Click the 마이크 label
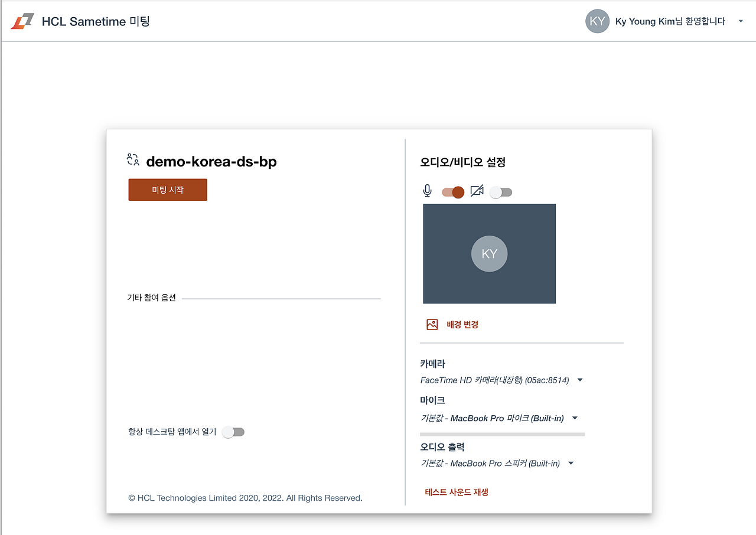Viewport: 756px width, 535px height. 432,400
